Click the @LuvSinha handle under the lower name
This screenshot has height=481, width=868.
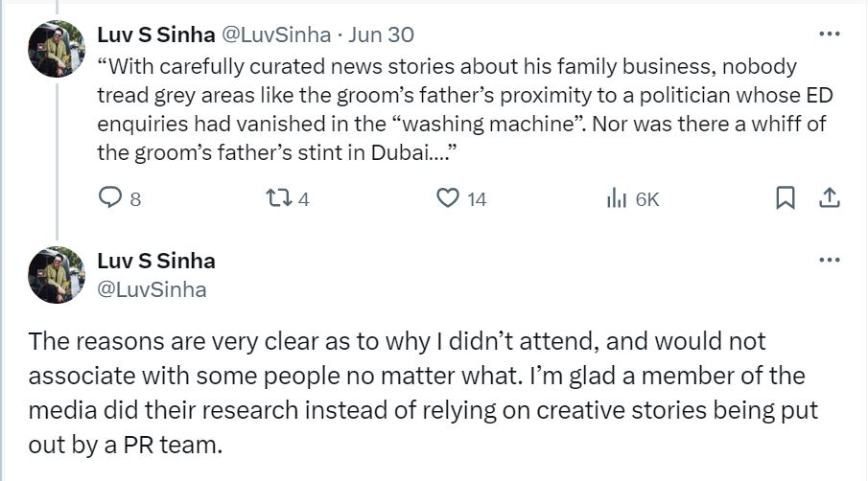click(152, 288)
